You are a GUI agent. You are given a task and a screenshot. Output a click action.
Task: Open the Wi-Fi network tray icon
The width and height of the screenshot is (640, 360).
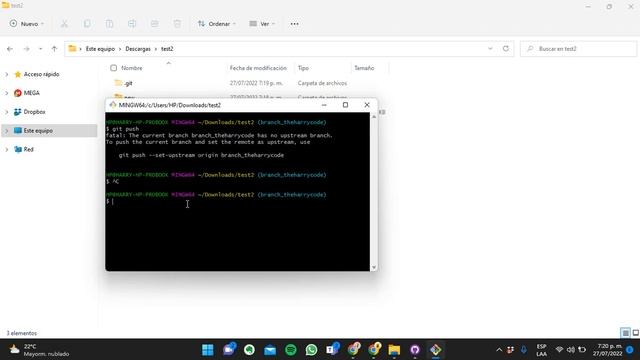(559, 350)
